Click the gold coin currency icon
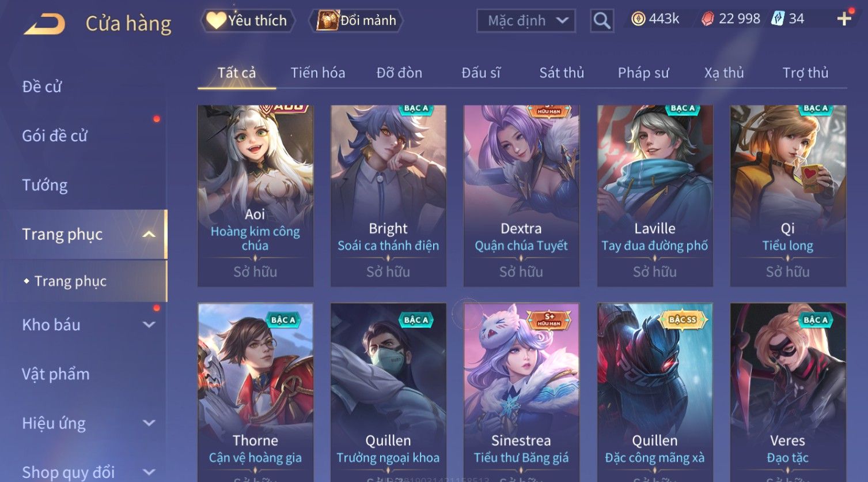Image resolution: width=868 pixels, height=482 pixels. (x=638, y=19)
